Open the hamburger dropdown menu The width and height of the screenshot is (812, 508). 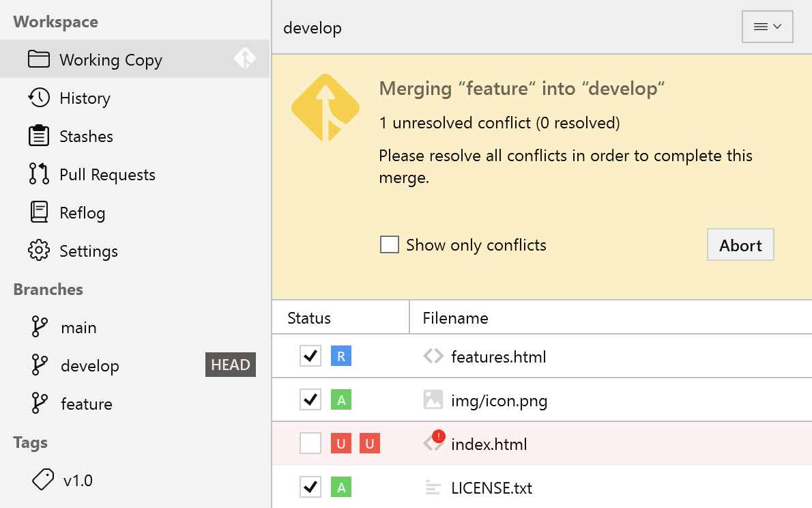pyautogui.click(x=767, y=27)
